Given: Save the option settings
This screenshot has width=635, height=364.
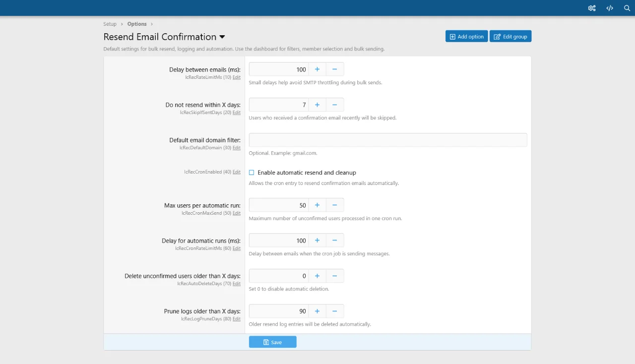Looking at the screenshot, I should (x=272, y=342).
